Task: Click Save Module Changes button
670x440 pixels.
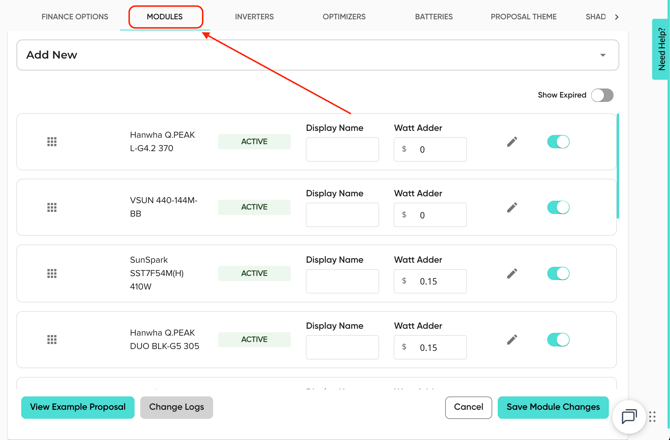Action: pyautogui.click(x=553, y=407)
